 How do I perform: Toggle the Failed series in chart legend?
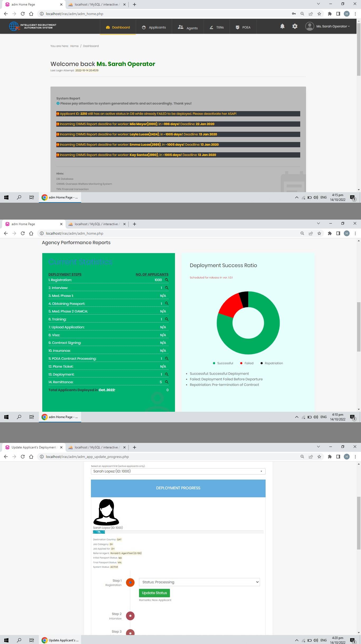[x=247, y=363]
